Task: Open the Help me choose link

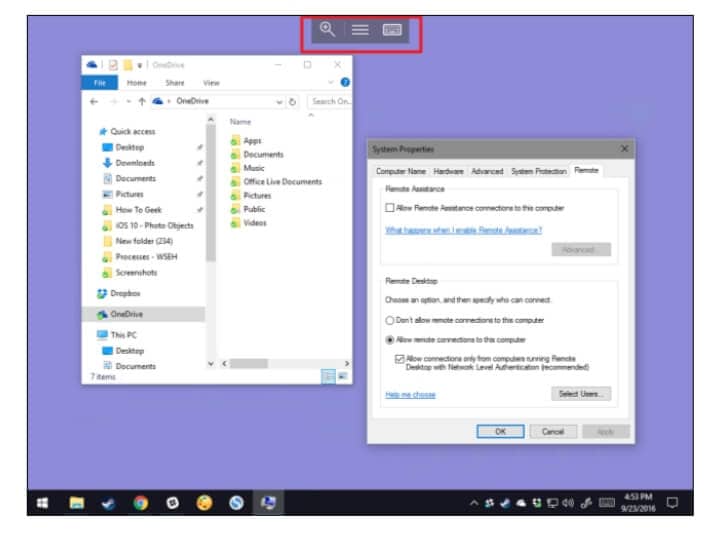Action: pyautogui.click(x=410, y=395)
